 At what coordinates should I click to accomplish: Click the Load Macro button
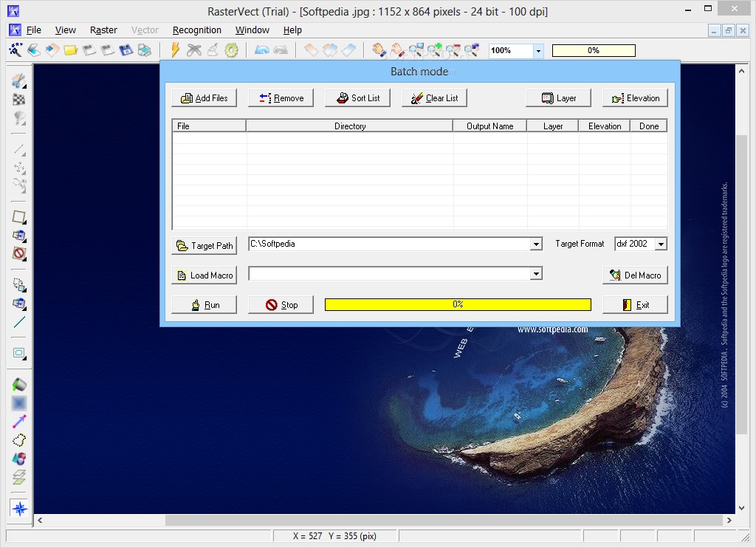coord(204,275)
